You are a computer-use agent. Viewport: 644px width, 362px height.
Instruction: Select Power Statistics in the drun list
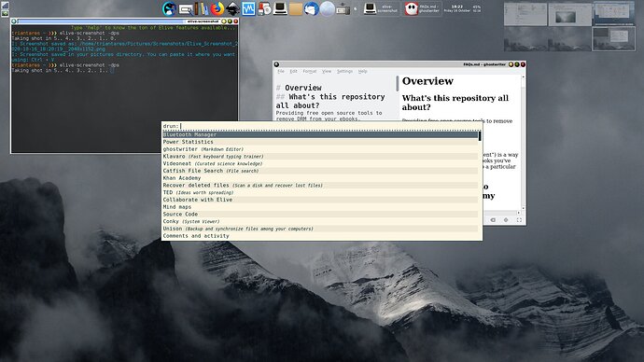pyautogui.click(x=320, y=142)
